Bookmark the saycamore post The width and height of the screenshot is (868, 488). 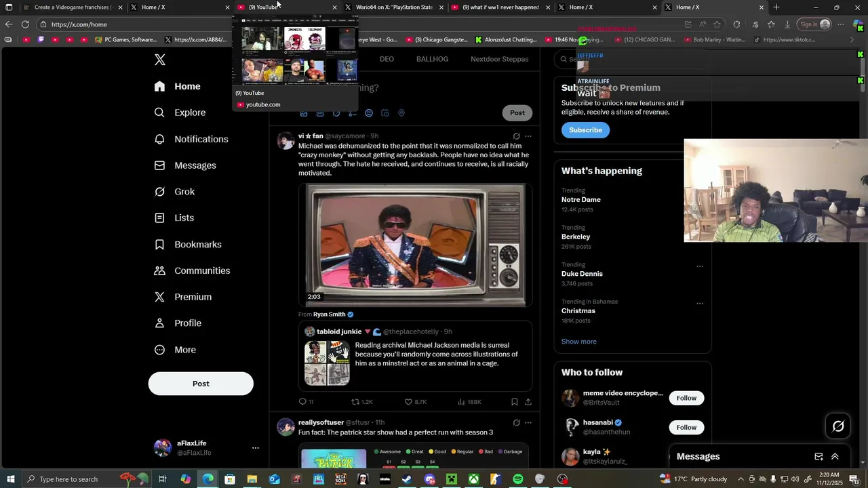click(x=515, y=402)
